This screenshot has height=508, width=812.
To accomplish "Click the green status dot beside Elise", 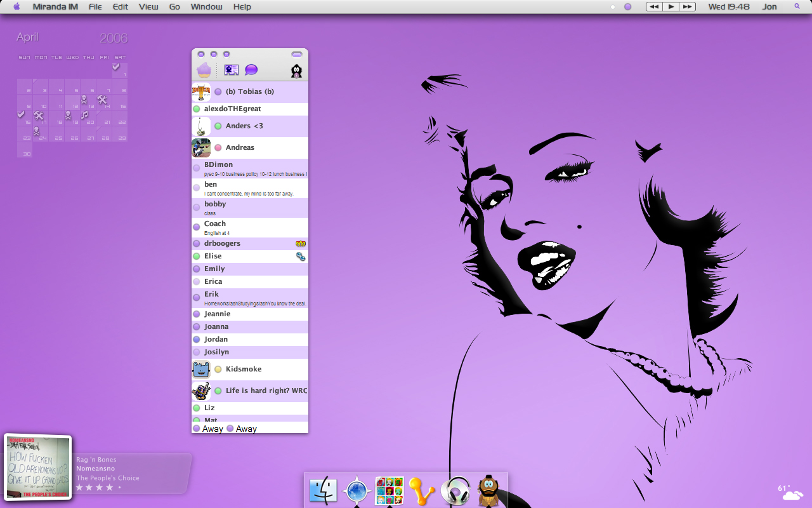I will point(197,257).
